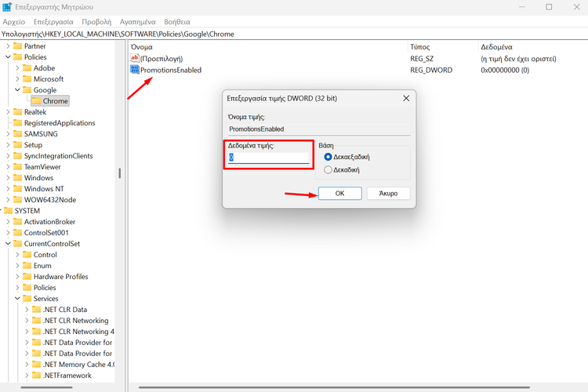
Task: Select the Policies key under CurrentControlSet
Action: [x=45, y=288]
